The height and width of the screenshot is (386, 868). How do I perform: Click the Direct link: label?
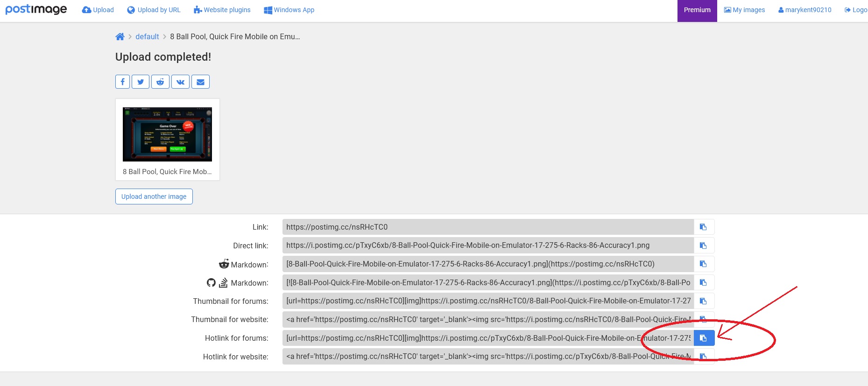click(x=251, y=246)
